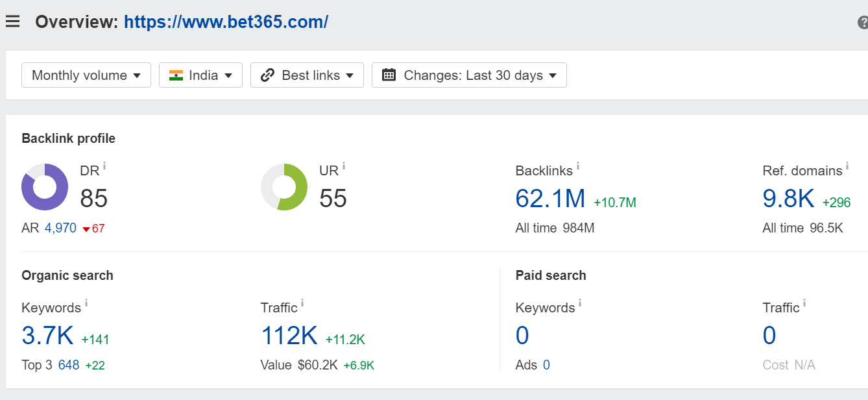Click the +141 keywords change

coord(95,340)
